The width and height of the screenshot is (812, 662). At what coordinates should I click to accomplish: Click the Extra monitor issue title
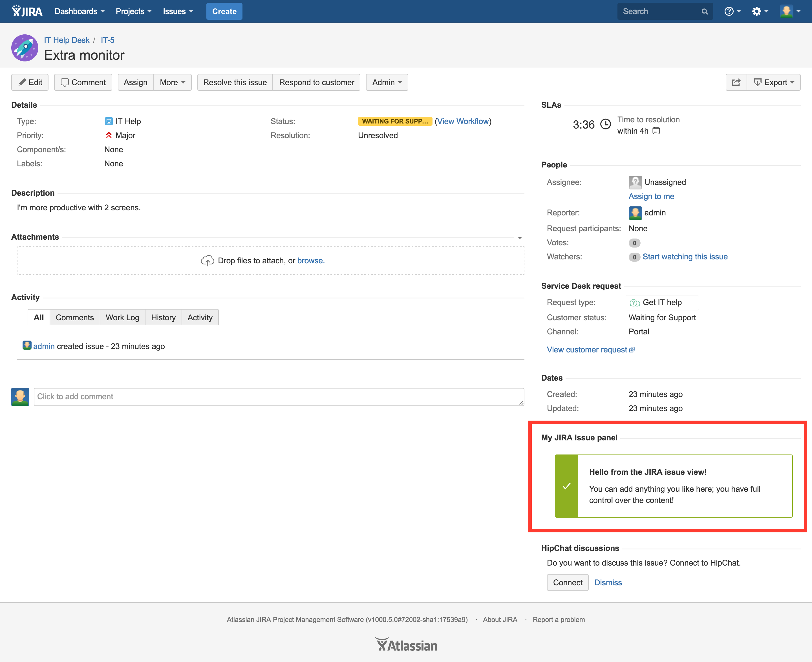pos(84,55)
